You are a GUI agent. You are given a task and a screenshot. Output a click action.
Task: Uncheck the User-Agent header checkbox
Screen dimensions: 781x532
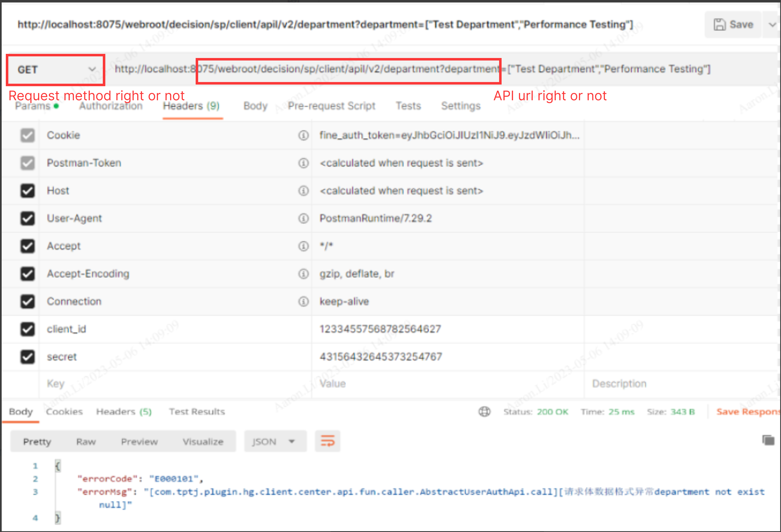[x=28, y=219]
